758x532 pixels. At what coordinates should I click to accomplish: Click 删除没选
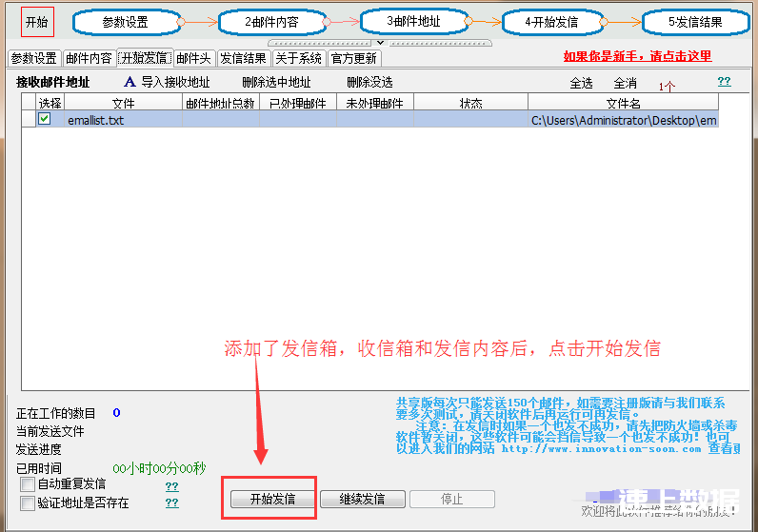(369, 82)
